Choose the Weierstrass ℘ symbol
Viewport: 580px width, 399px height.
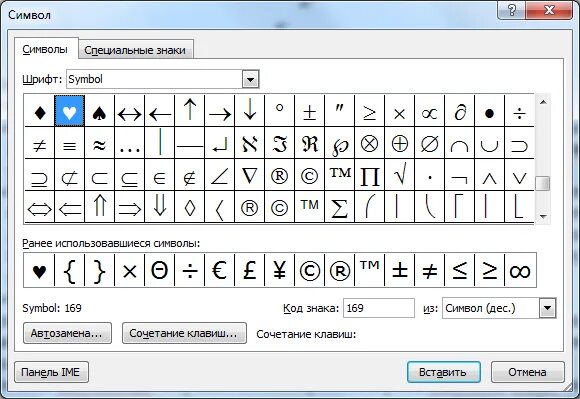pyautogui.click(x=340, y=143)
